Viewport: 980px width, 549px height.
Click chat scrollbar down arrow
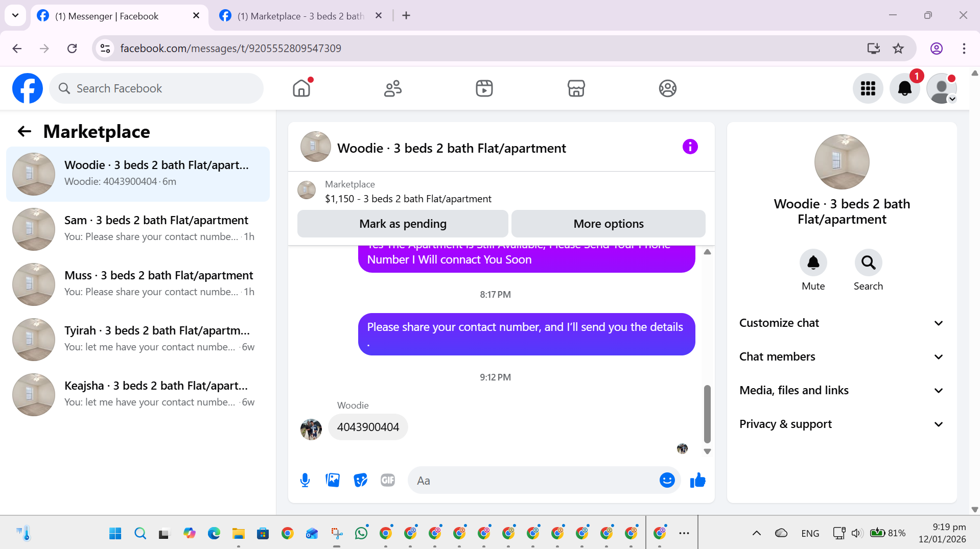pyautogui.click(x=707, y=451)
